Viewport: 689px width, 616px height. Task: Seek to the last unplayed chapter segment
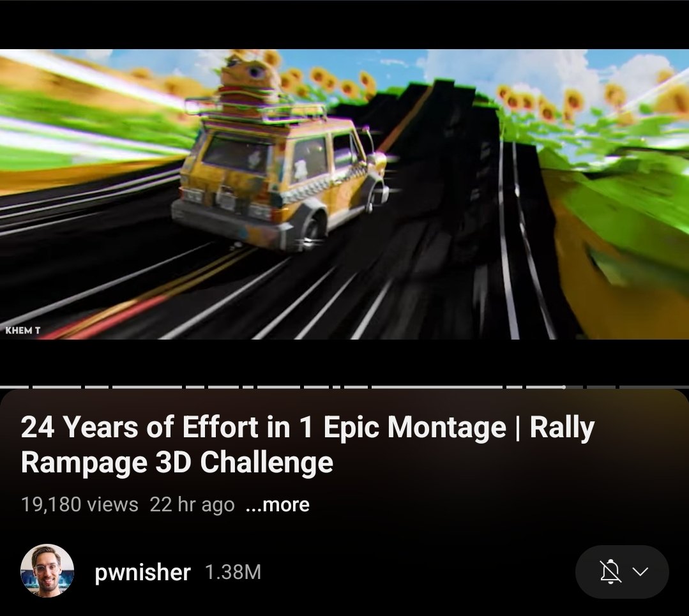click(655, 387)
